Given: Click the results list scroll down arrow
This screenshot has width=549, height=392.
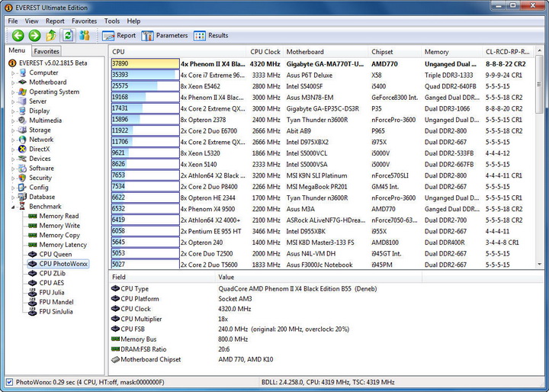Looking at the screenshot, I should (539, 265).
